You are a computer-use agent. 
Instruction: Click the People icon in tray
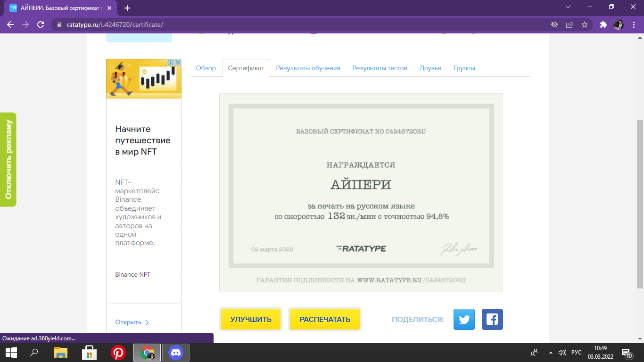click(x=534, y=353)
